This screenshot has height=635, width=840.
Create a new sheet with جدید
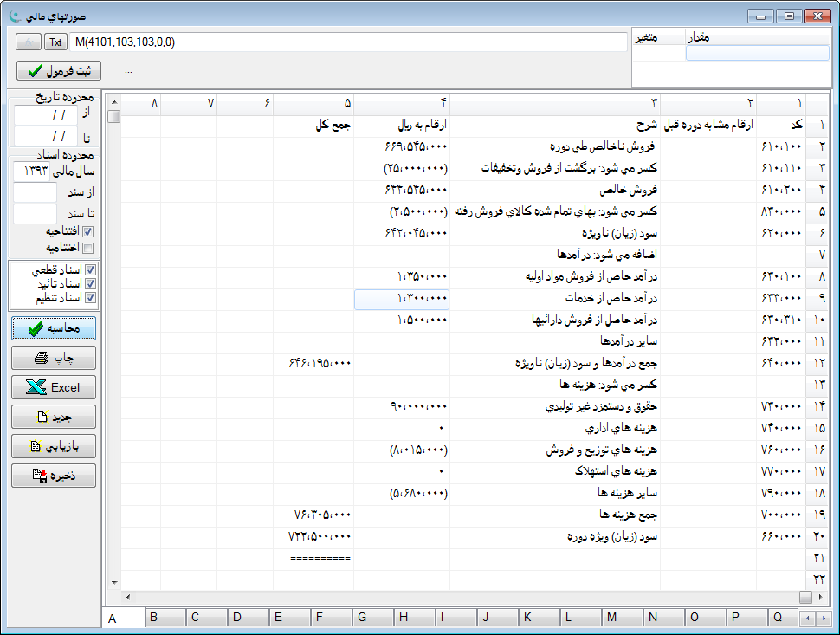click(x=54, y=417)
